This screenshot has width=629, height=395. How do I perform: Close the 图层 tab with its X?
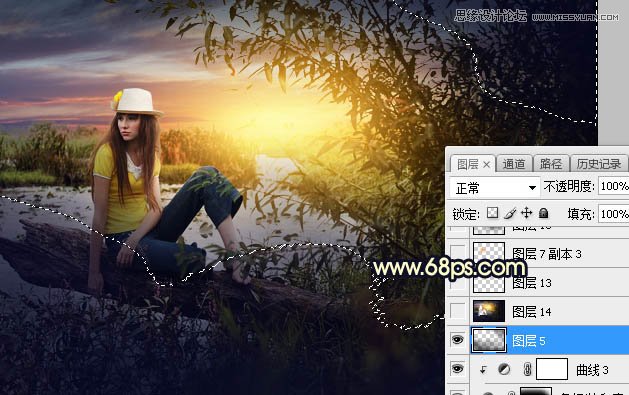[x=486, y=164]
